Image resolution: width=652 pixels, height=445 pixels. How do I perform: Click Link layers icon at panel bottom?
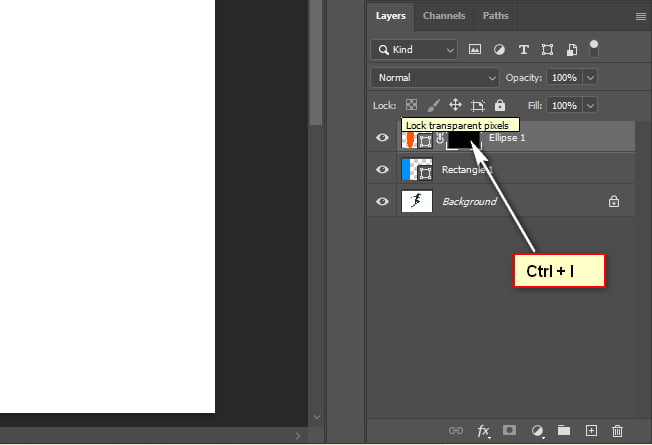[456, 430]
